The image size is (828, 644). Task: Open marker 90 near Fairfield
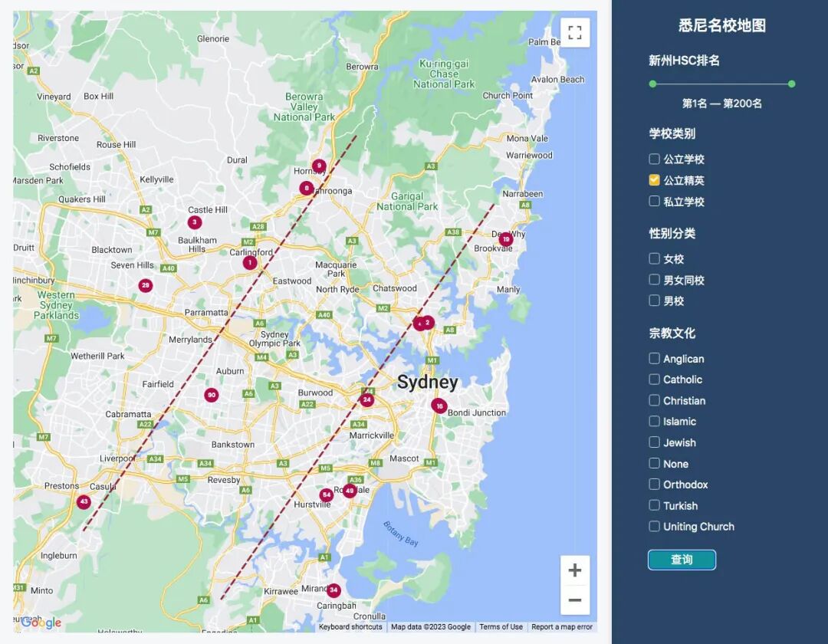[x=212, y=395]
